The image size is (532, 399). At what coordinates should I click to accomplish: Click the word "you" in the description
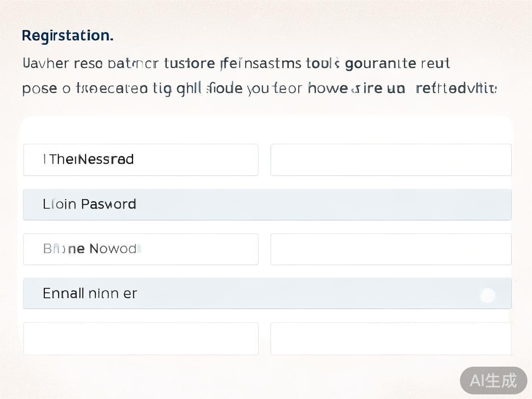coord(258,88)
